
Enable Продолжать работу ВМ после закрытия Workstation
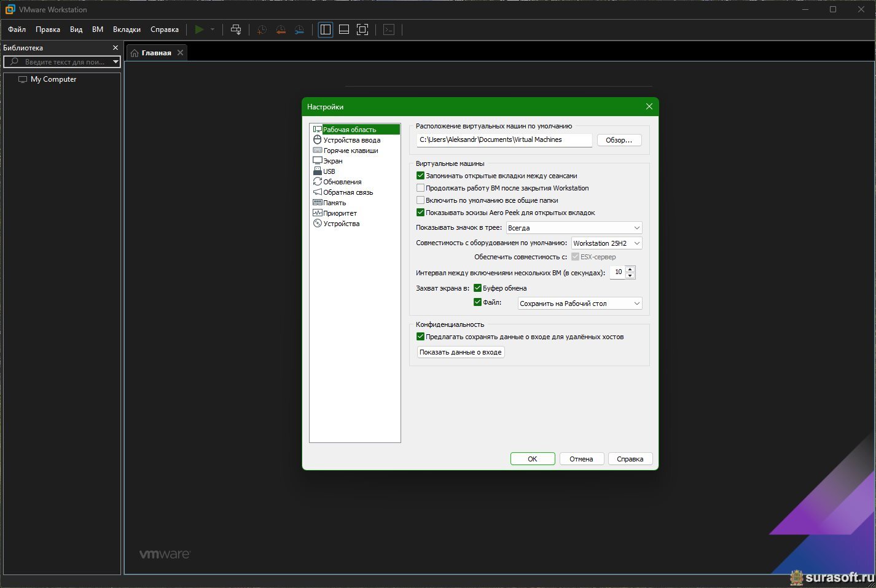[421, 188]
